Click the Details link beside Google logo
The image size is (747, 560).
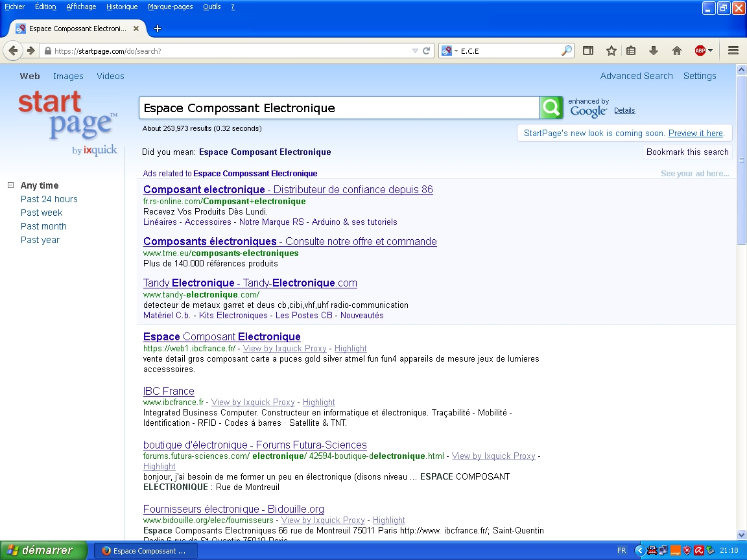click(624, 110)
